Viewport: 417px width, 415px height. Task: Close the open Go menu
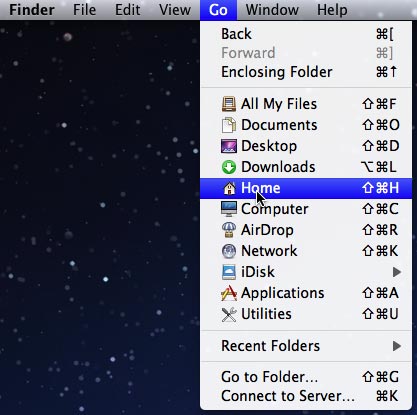click(x=218, y=10)
